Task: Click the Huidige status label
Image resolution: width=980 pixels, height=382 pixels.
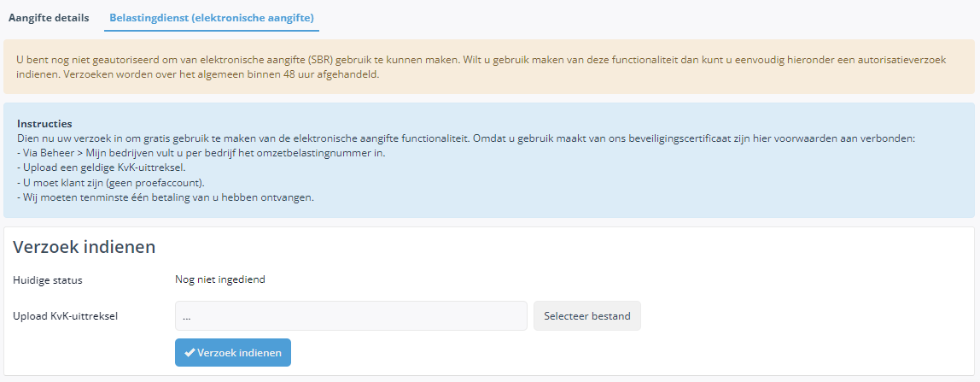Action: click(x=48, y=280)
